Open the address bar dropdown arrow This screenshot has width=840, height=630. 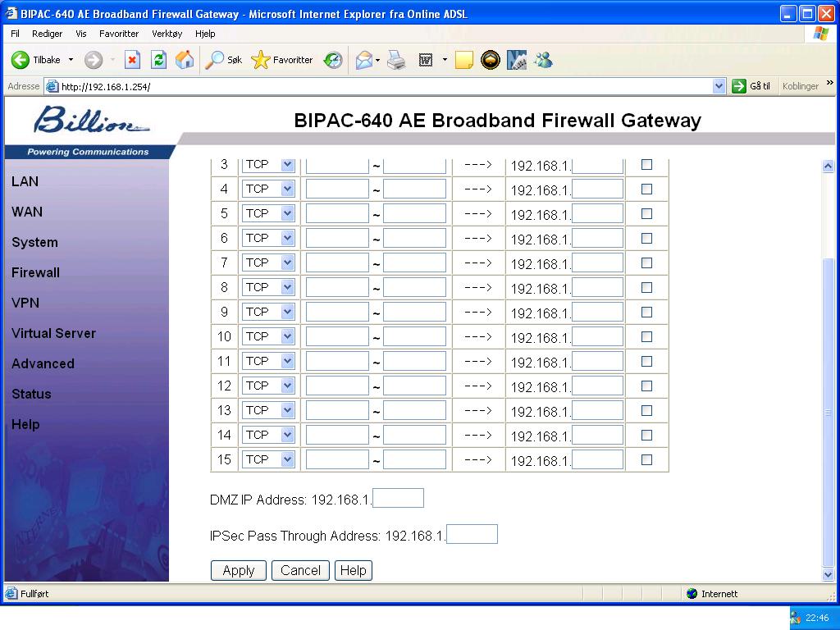719,85
